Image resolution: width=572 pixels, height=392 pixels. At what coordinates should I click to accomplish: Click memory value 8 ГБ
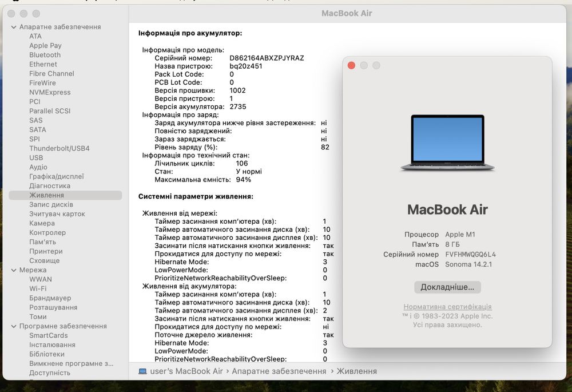pos(452,244)
